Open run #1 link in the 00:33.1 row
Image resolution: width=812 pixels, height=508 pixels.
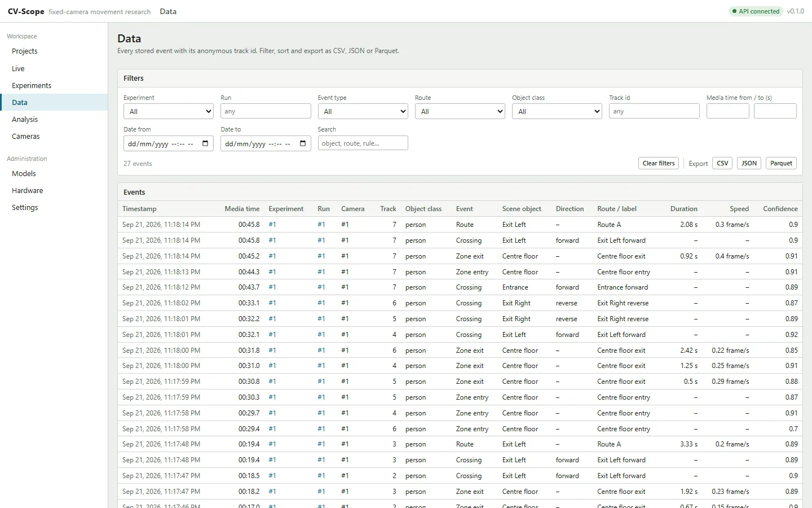321,303
